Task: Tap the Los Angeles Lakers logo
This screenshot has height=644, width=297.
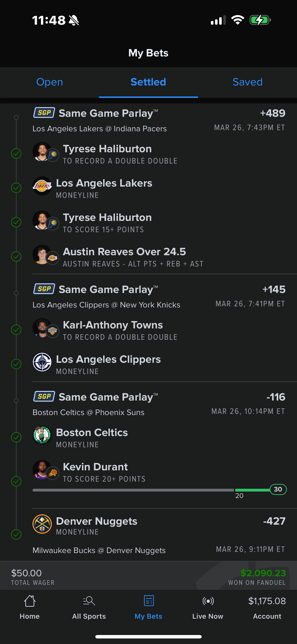Action: coord(42,186)
